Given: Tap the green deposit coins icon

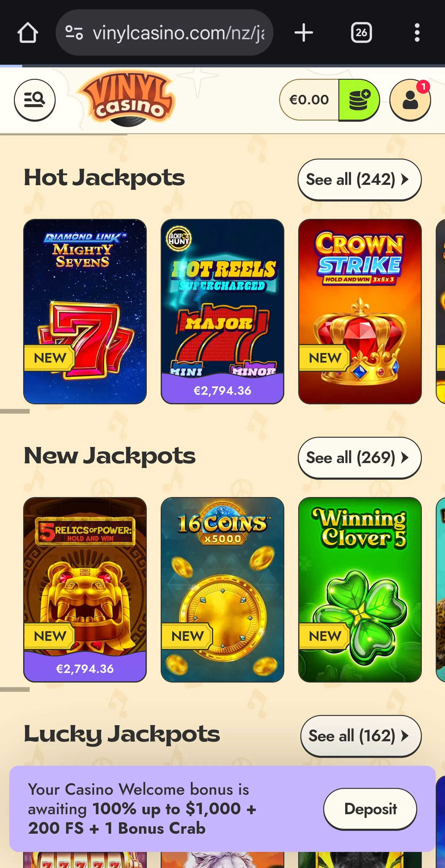Looking at the screenshot, I should 359,100.
